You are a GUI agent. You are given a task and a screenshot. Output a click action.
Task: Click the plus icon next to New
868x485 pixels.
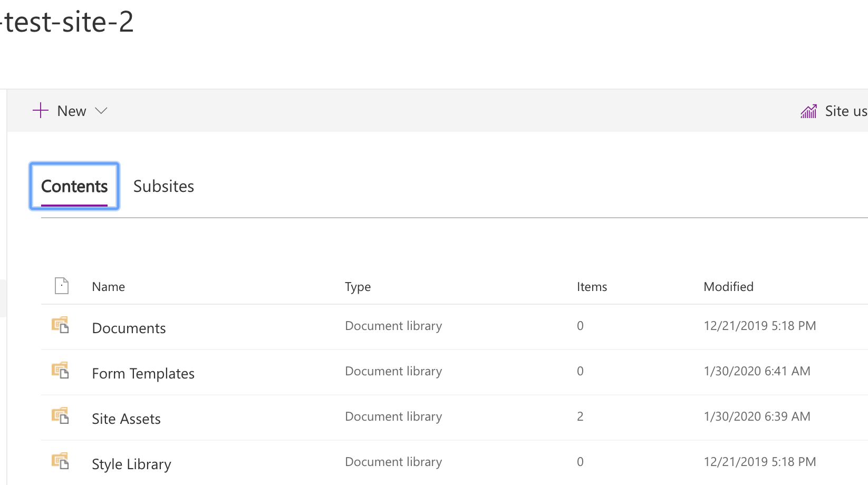[40, 110]
